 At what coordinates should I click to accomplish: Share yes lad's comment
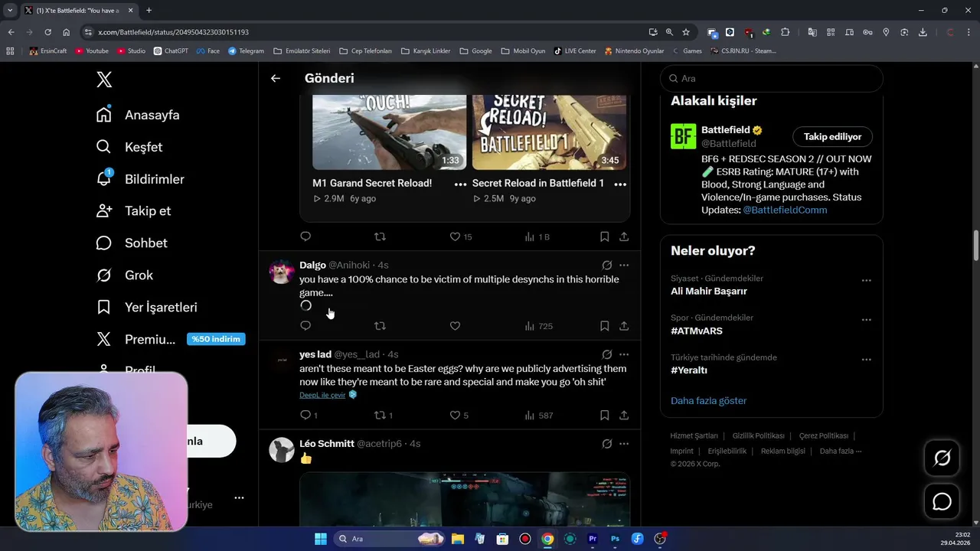click(624, 416)
